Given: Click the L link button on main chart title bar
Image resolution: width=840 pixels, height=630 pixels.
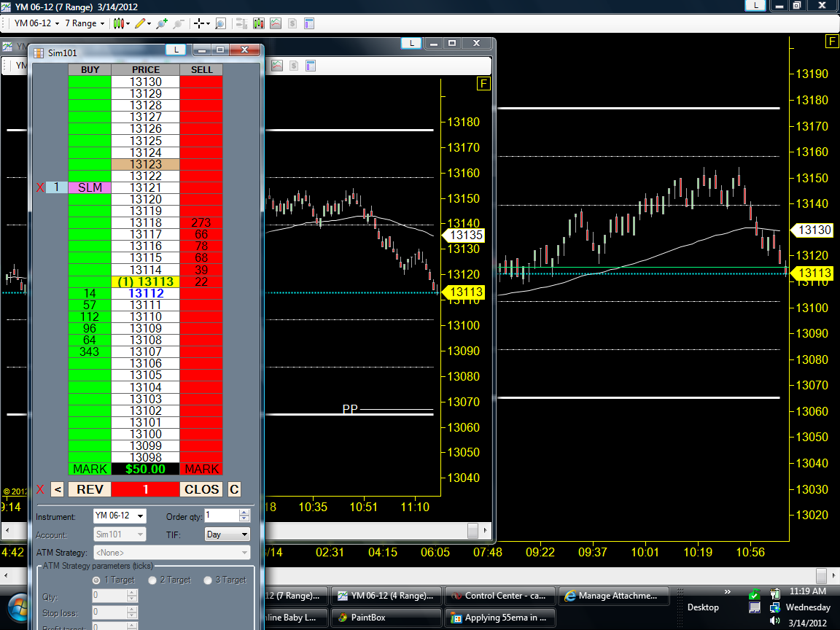Looking at the screenshot, I should coord(755,5).
